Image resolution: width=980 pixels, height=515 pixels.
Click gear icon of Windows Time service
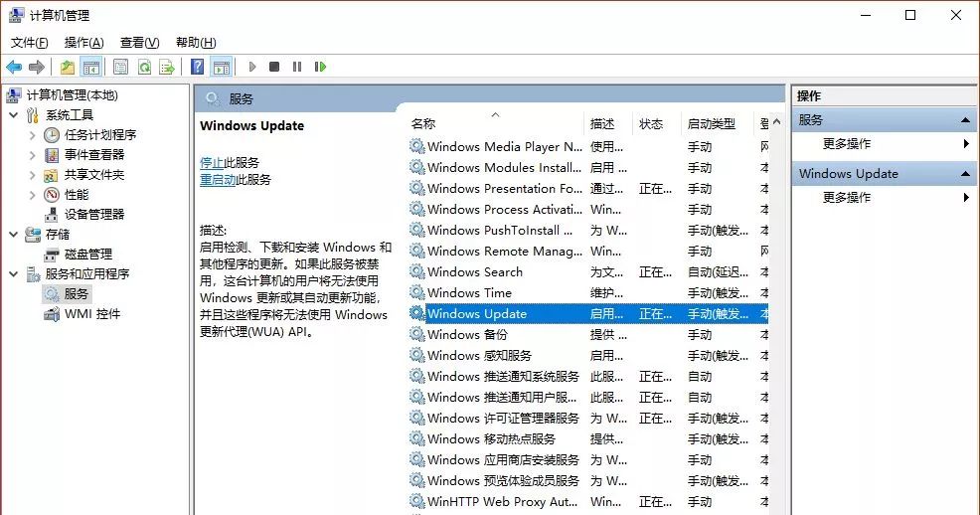(x=416, y=292)
